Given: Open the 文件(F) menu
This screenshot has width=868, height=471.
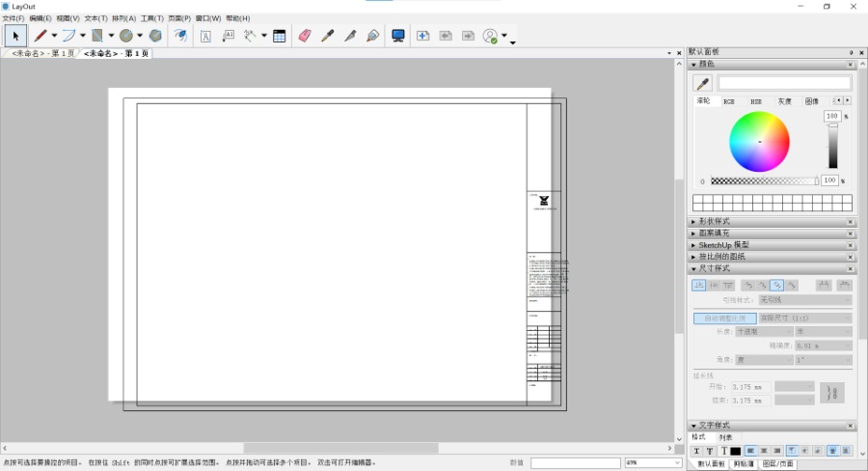Looking at the screenshot, I should click(x=13, y=18).
